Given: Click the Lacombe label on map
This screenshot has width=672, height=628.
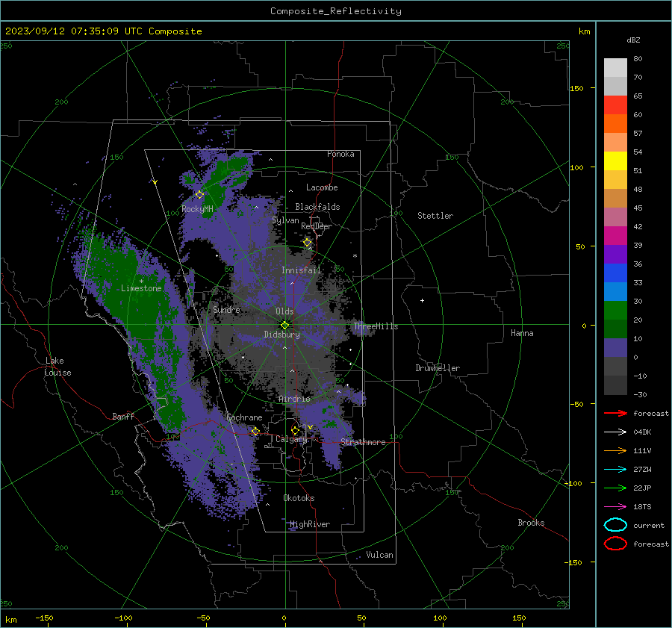Looking at the screenshot, I should [x=322, y=187].
